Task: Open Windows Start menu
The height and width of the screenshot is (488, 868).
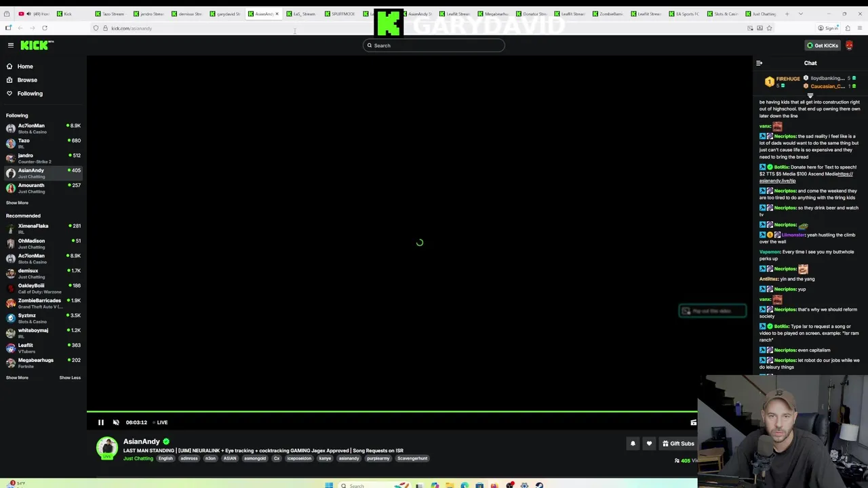Action: [x=329, y=485]
